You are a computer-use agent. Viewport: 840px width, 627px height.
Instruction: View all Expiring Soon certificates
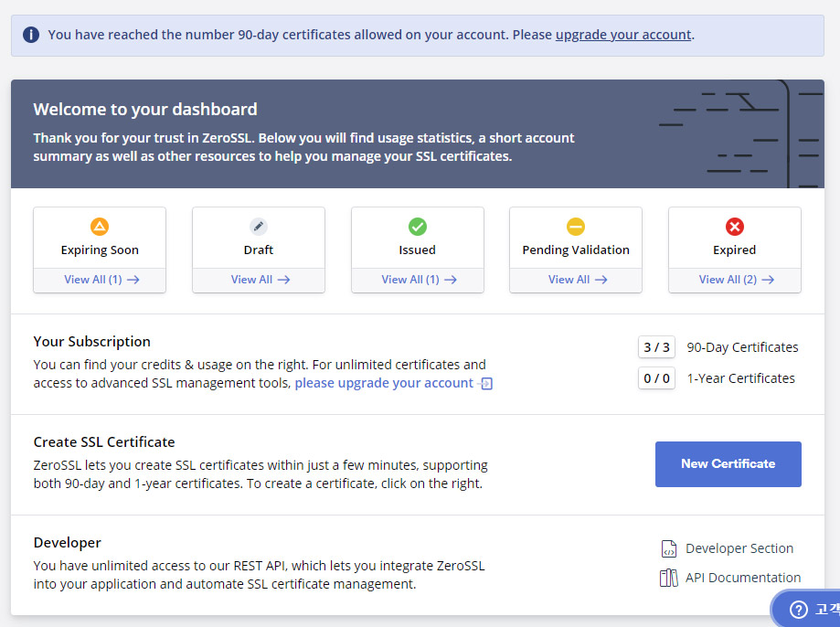(x=101, y=280)
